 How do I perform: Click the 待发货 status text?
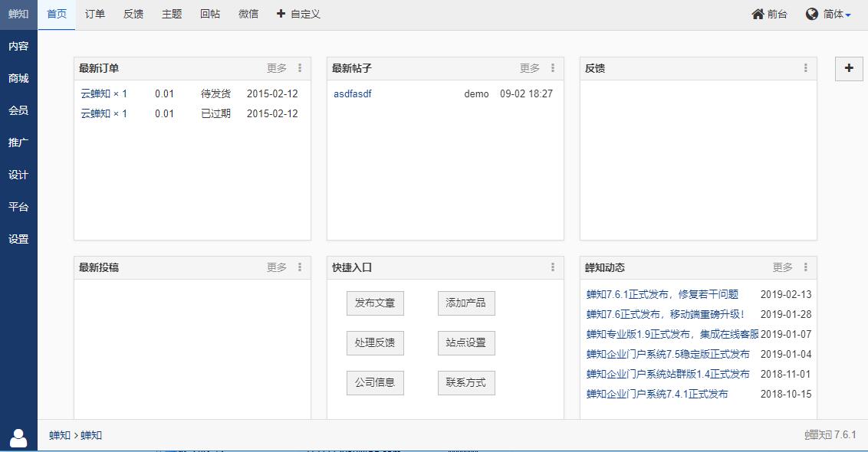pyautogui.click(x=216, y=93)
